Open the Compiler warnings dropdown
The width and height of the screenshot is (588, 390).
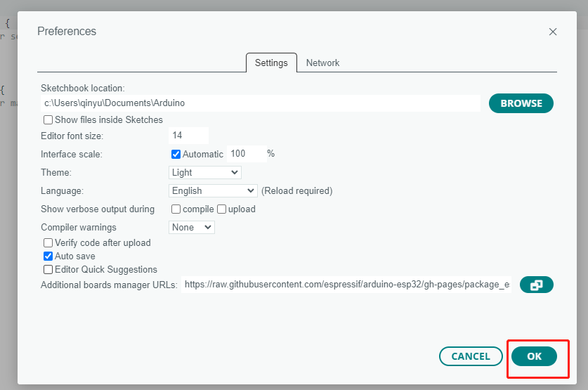[192, 227]
